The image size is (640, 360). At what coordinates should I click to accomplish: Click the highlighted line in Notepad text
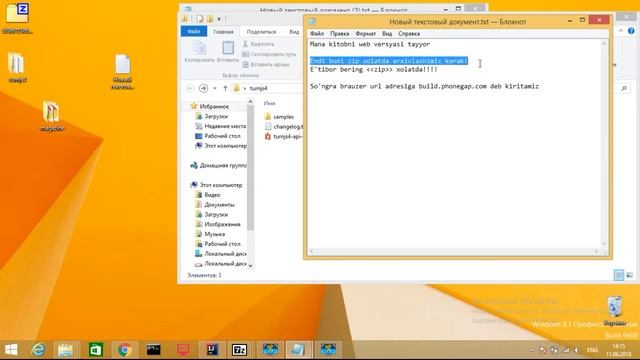[389, 61]
